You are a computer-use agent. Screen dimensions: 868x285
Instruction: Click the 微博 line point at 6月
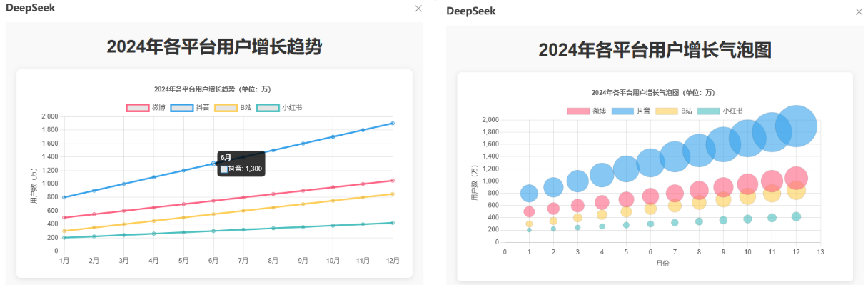click(213, 201)
